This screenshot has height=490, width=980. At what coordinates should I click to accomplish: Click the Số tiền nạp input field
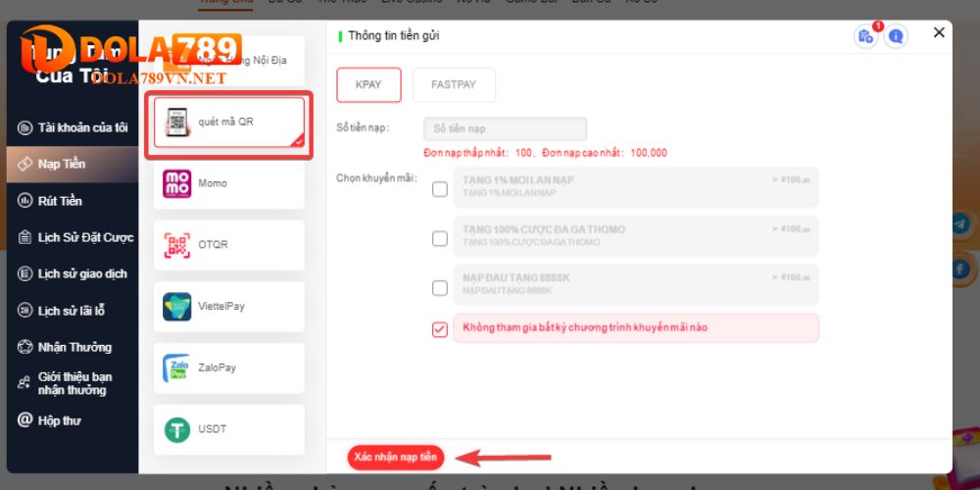pos(505,128)
